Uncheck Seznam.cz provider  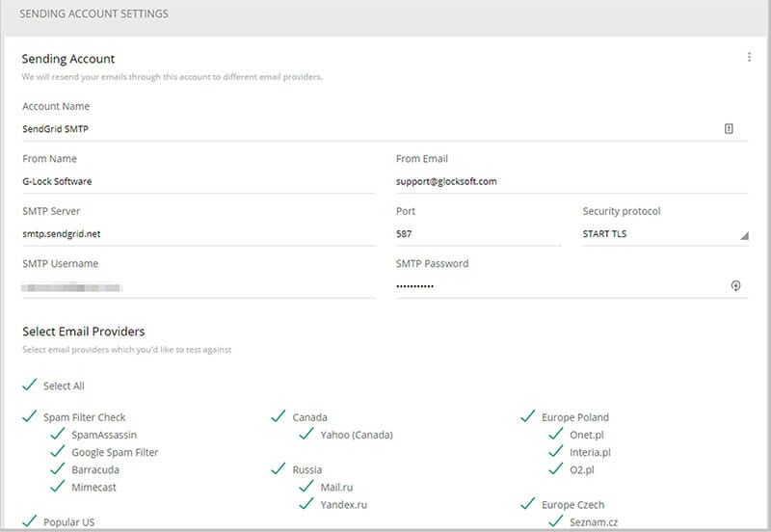tap(556, 521)
